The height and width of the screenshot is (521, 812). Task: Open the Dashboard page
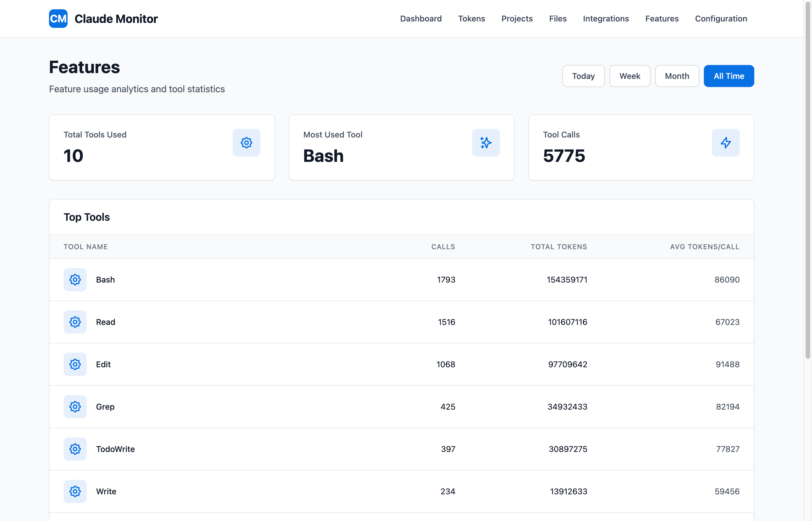(421, 19)
